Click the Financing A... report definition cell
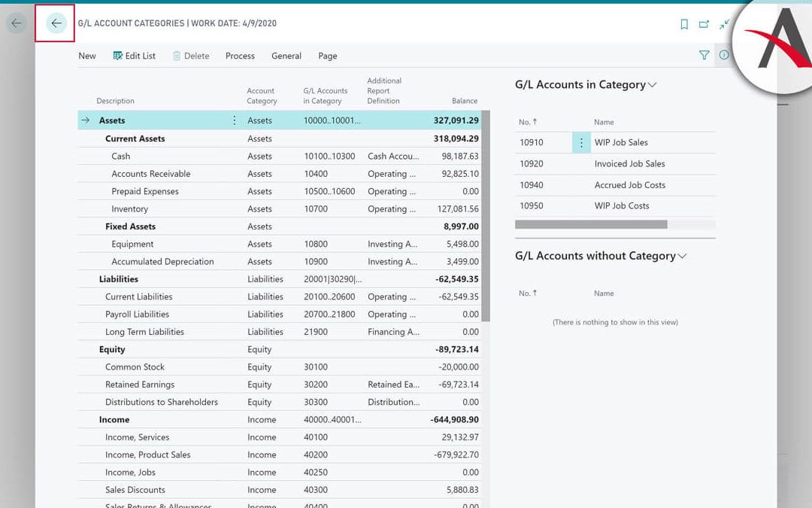This screenshot has height=508, width=812. 393,332
